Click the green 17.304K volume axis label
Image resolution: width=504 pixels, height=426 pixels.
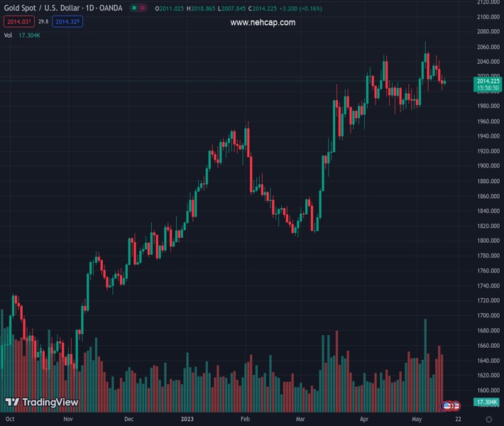coord(488,402)
